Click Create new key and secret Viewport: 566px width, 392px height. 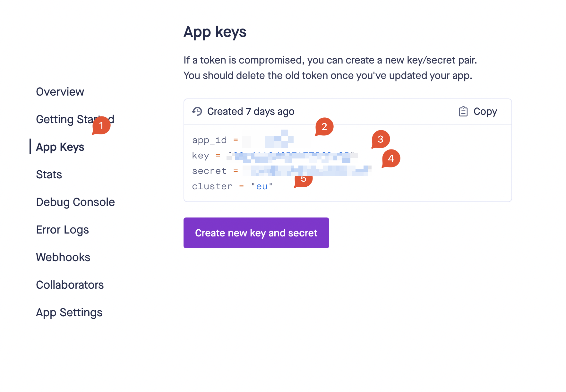point(256,233)
